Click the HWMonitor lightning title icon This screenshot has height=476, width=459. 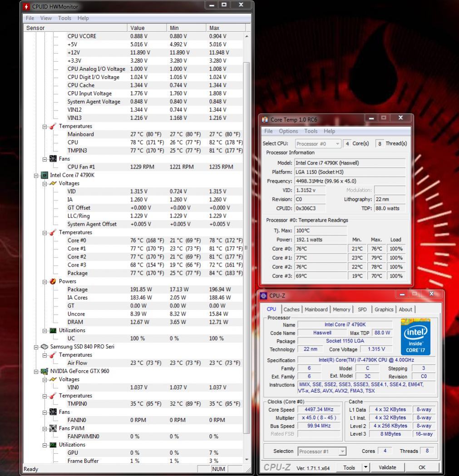pyautogui.click(x=26, y=6)
